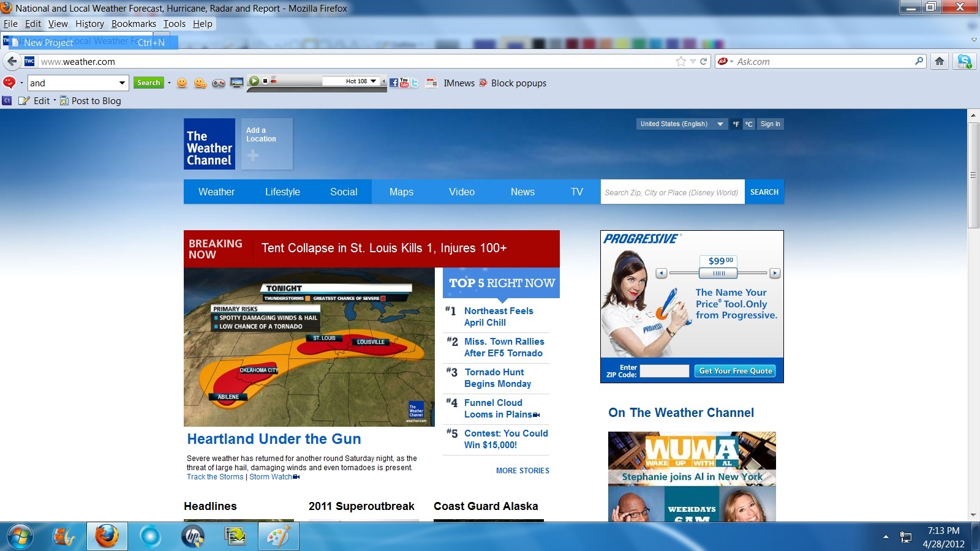Select the Maps tab in site navigation

coord(401,192)
